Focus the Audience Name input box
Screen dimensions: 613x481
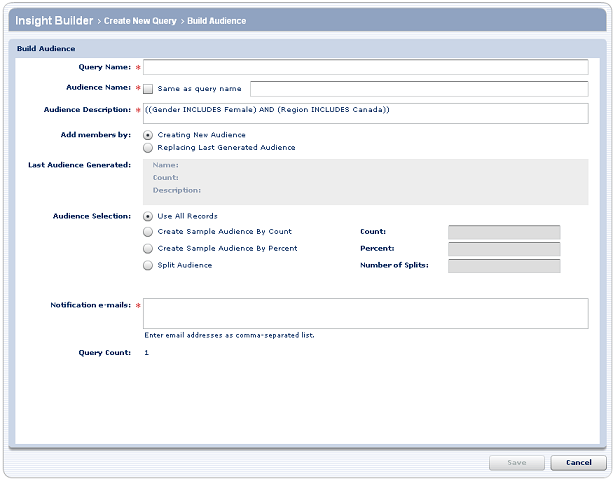coord(418,88)
